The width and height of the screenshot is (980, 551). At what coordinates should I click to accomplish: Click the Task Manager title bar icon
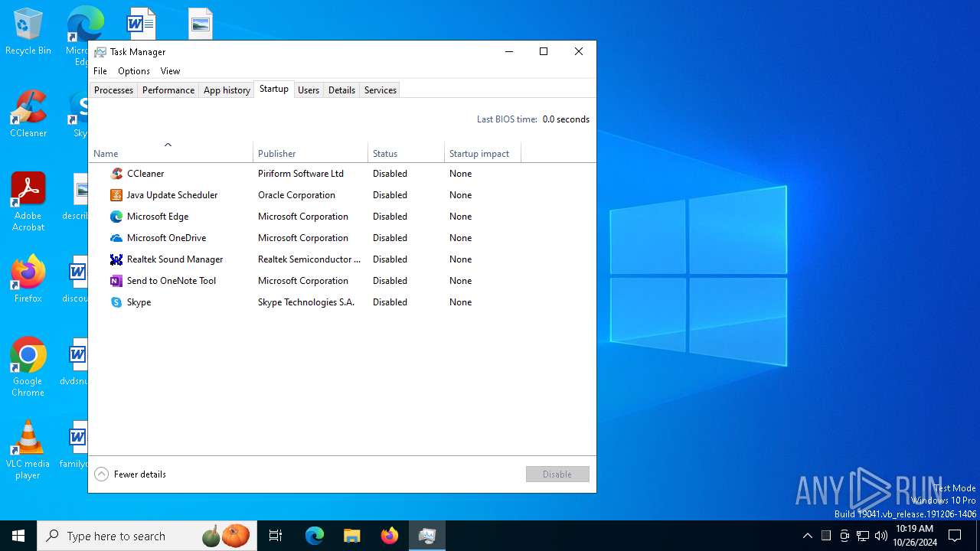click(x=100, y=52)
